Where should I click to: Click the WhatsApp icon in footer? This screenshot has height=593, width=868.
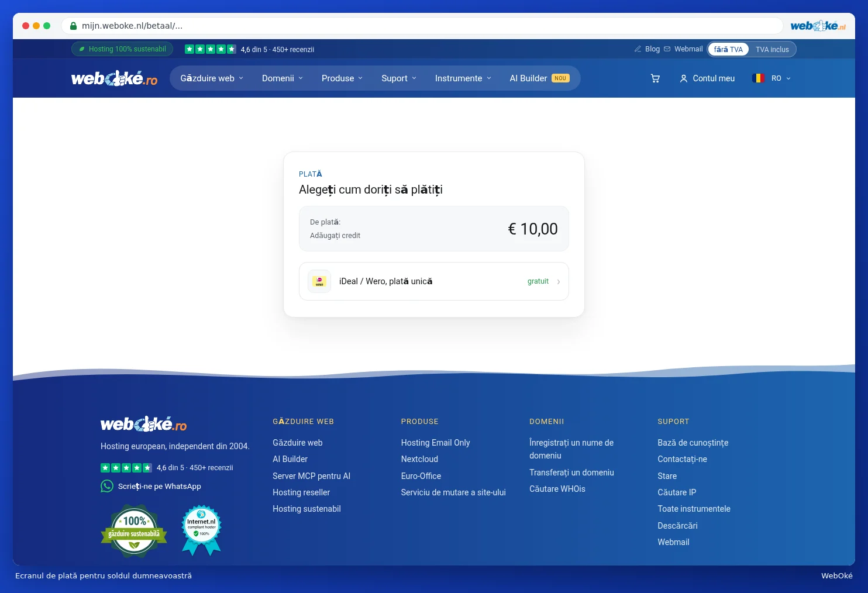[107, 486]
